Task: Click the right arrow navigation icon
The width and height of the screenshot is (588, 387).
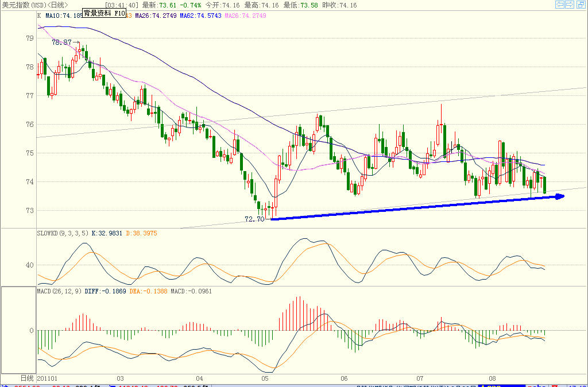Action: [570, 5]
